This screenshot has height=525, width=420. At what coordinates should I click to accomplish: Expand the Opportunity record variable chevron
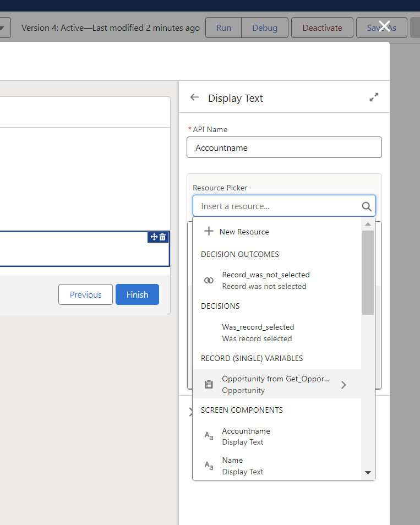coord(343,385)
